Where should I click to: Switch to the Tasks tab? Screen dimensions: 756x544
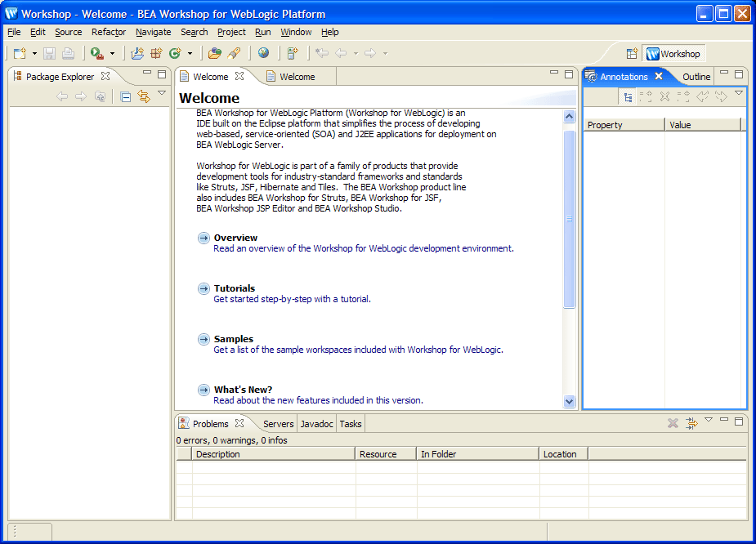(350, 424)
